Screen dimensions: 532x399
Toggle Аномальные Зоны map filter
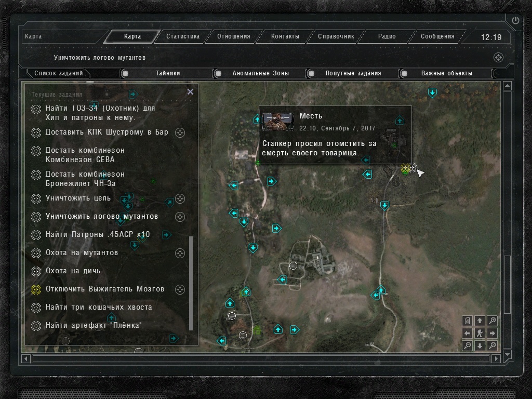pyautogui.click(x=260, y=73)
